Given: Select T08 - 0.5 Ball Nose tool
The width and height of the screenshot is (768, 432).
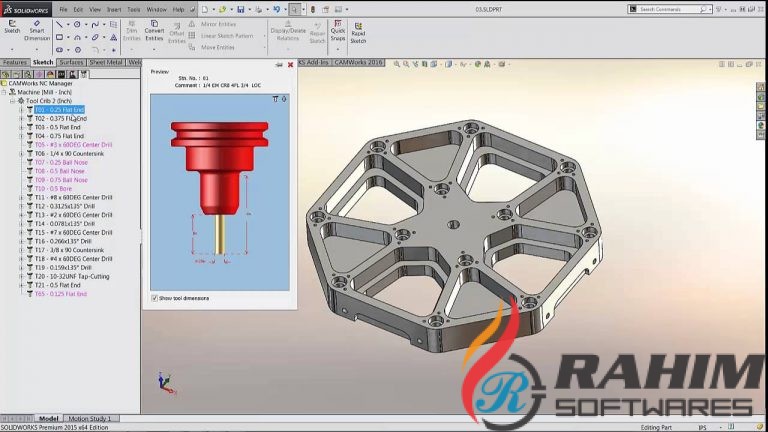Looking at the screenshot, I should 60,171.
